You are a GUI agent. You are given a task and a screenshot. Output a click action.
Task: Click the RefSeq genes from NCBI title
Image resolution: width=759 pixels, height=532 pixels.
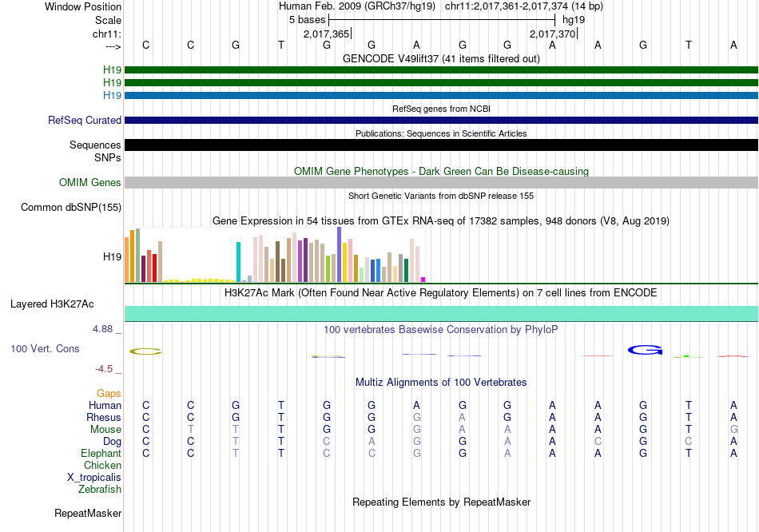pyautogui.click(x=441, y=109)
